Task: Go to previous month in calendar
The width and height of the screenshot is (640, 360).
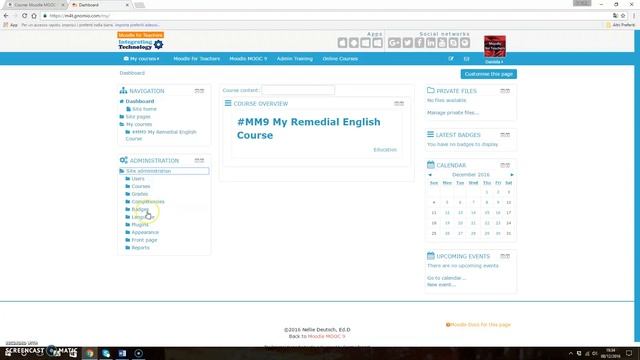Action: coord(430,175)
